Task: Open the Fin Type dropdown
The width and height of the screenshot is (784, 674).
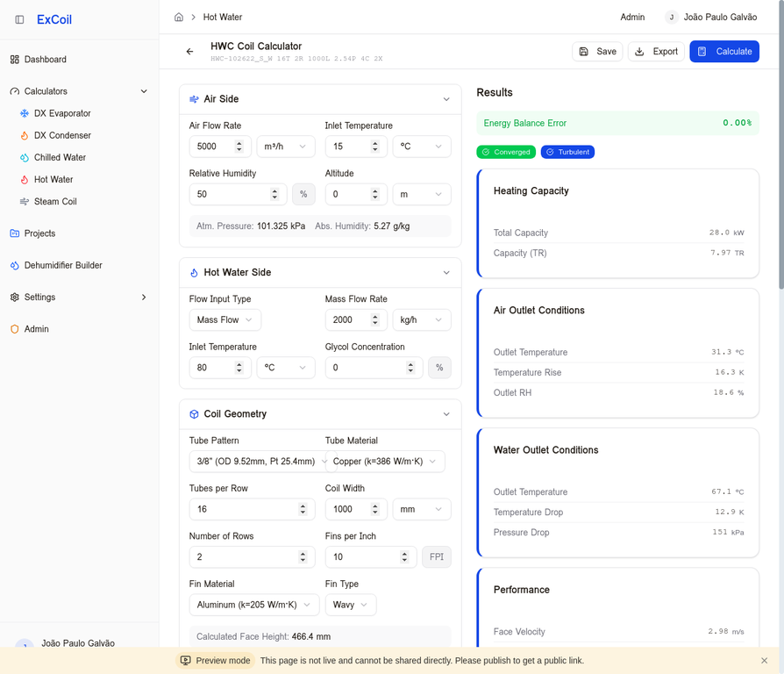Action: 350,605
